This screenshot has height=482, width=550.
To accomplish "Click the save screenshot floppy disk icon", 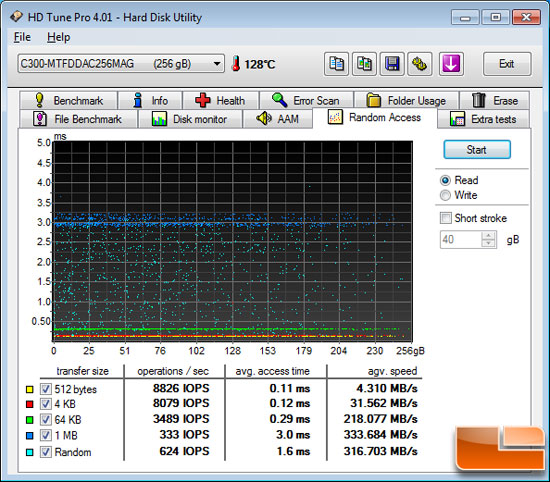I will coord(392,64).
